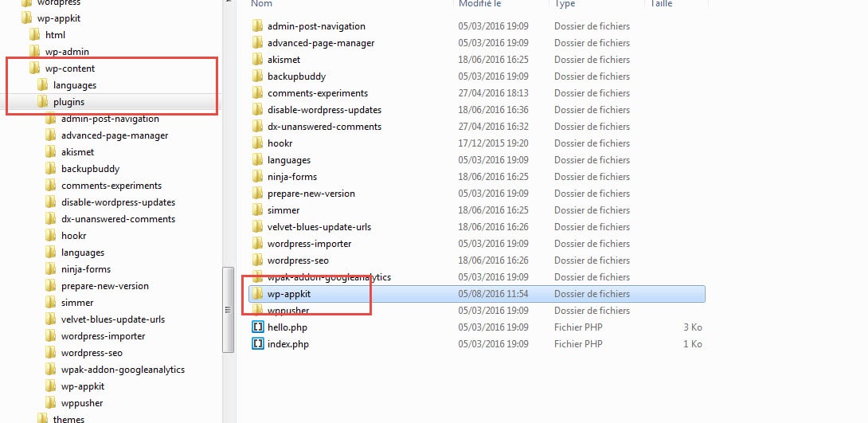The width and height of the screenshot is (868, 423).
Task: Select advanced-page-manager in the folder tree
Action: [115, 135]
